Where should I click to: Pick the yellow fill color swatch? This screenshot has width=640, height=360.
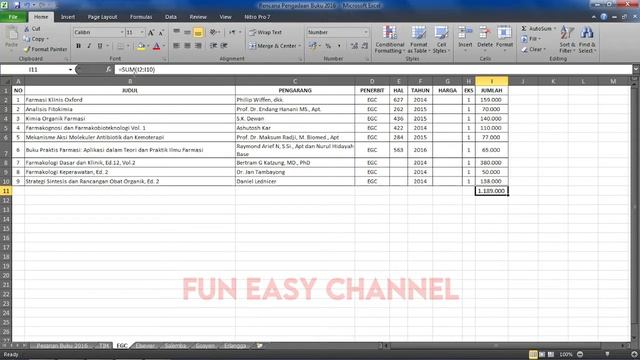pyautogui.click(x=140, y=47)
